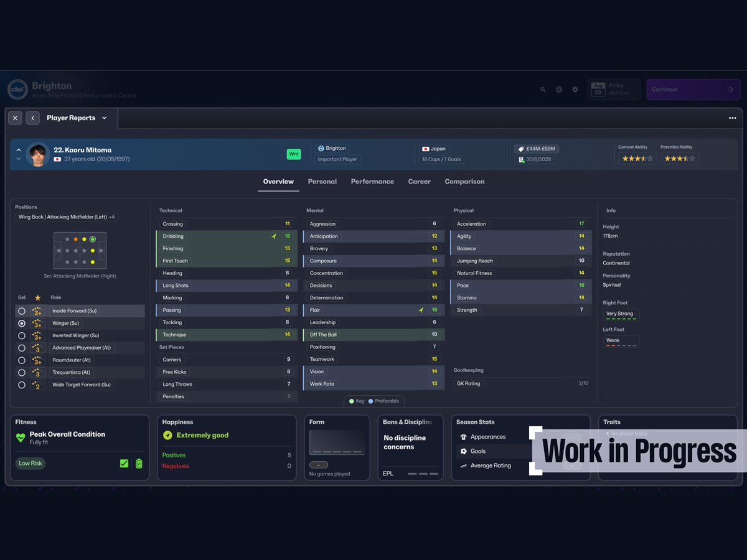This screenshot has width=747, height=560.
Task: Click the Japan nationality link
Action: [435, 149]
